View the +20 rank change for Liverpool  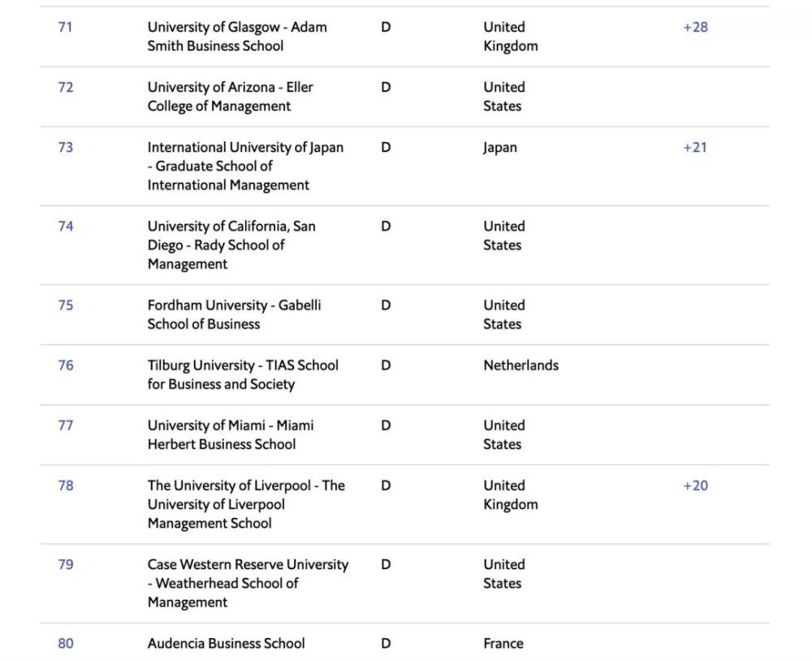click(x=696, y=485)
